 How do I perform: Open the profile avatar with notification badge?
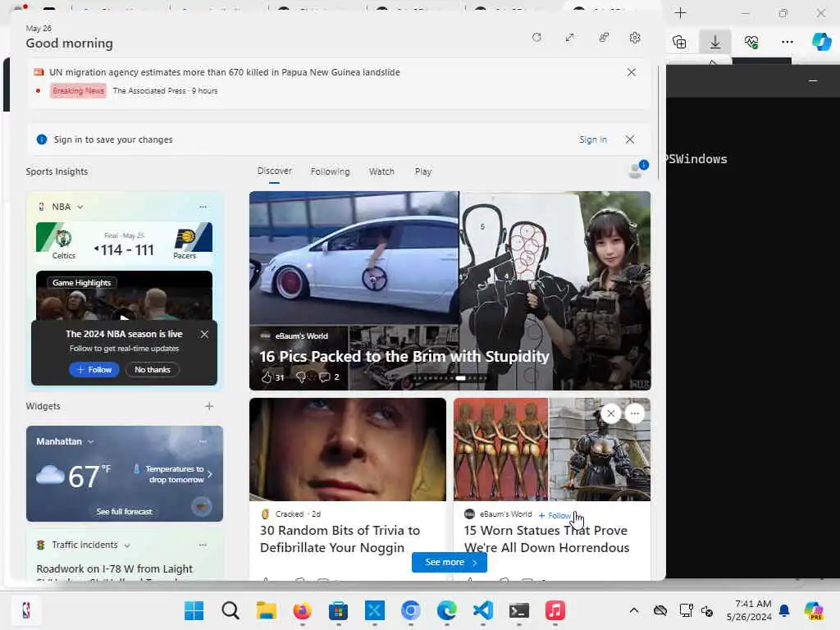[637, 170]
